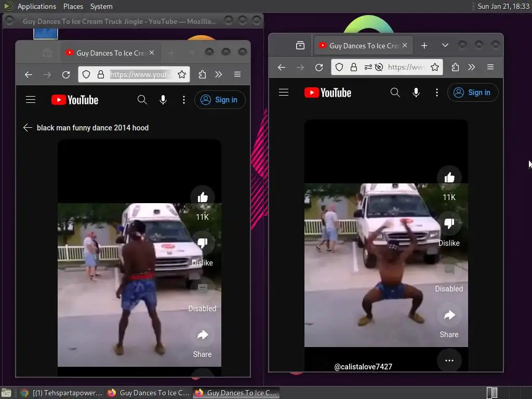Expand toolbar overflow chevrons in left window
This screenshot has width=532, height=399.
tap(219, 74)
